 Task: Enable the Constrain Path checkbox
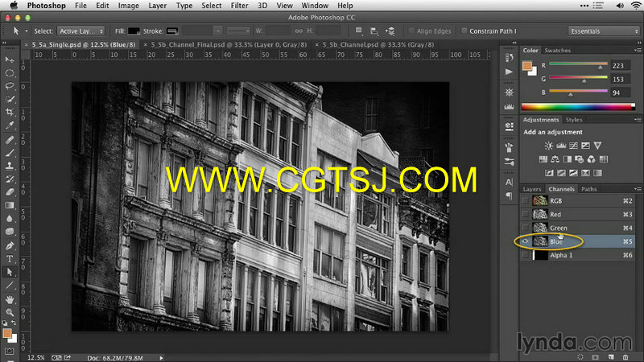[x=464, y=31]
